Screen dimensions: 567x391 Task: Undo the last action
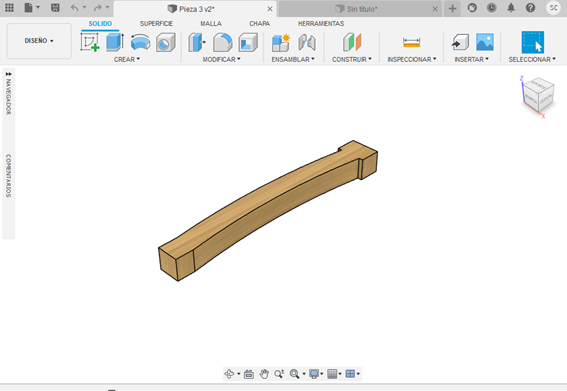(74, 8)
